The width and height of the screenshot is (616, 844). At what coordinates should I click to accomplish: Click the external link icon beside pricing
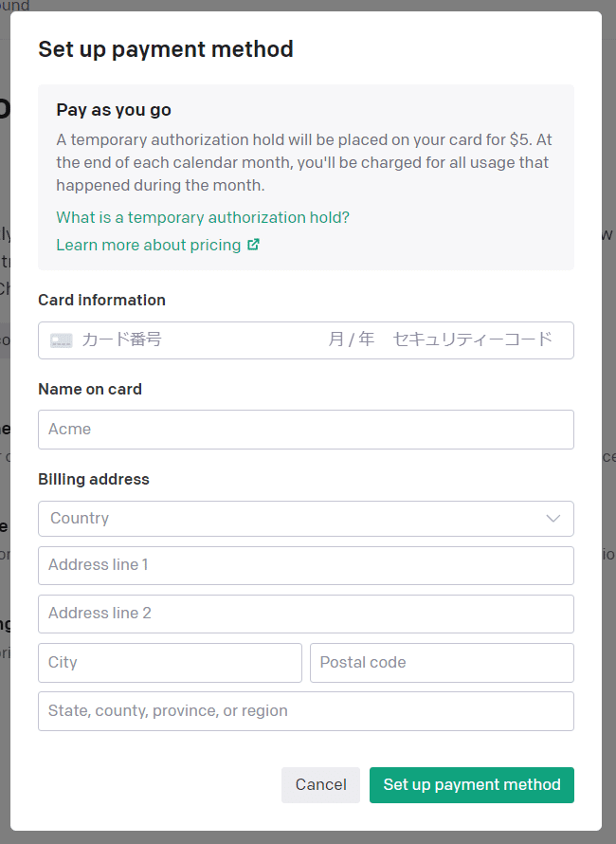(x=253, y=245)
